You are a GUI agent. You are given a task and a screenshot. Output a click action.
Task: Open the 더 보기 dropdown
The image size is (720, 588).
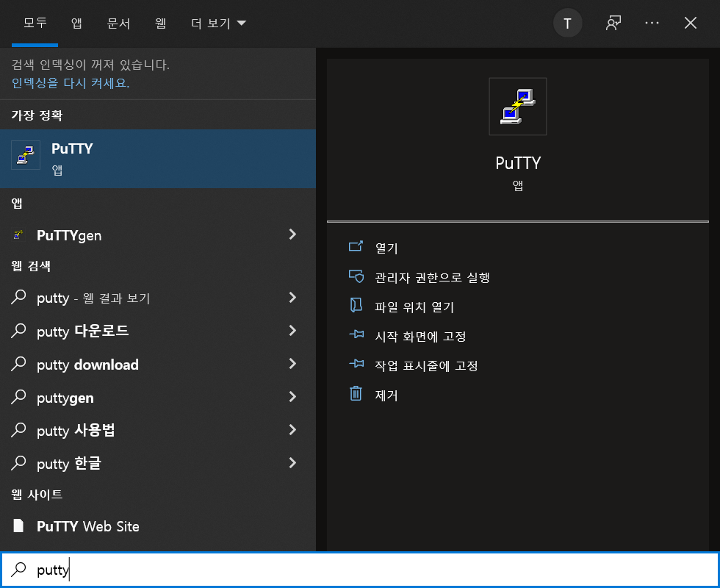(x=219, y=23)
